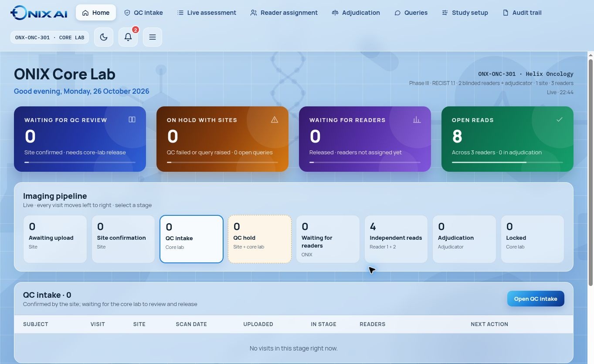Open the Waiting for QC Review card

point(80,139)
